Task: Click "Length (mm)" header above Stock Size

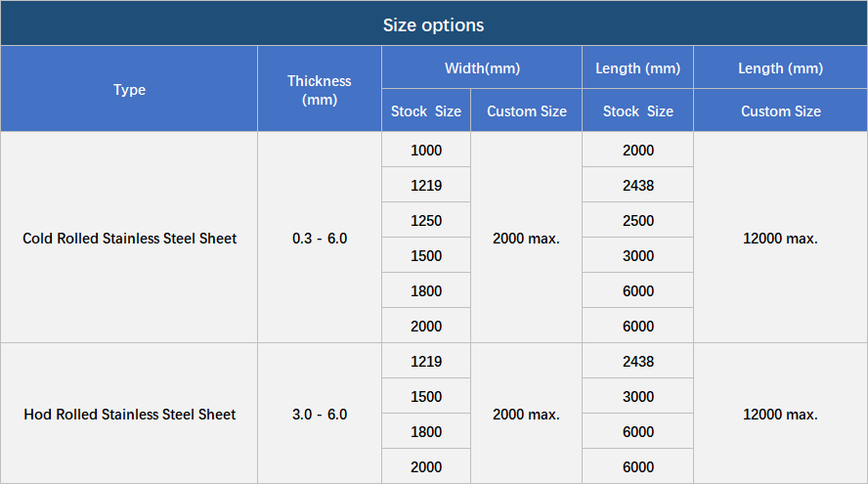Action: [637, 68]
